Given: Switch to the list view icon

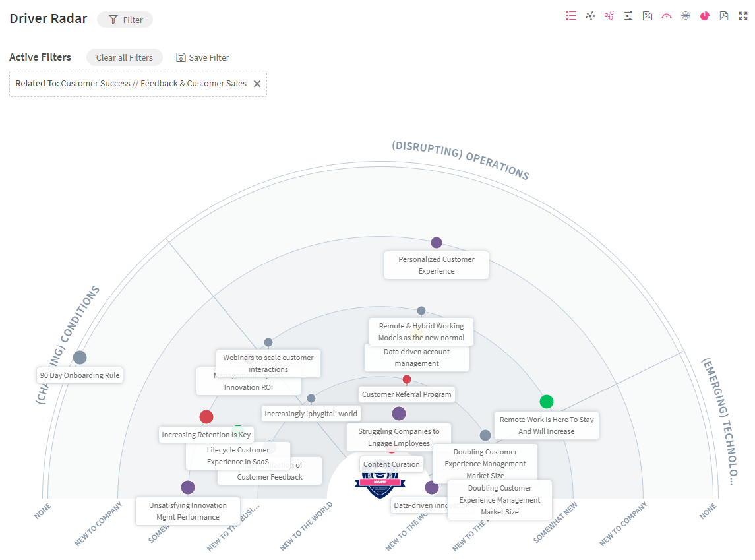Looking at the screenshot, I should coord(571,16).
